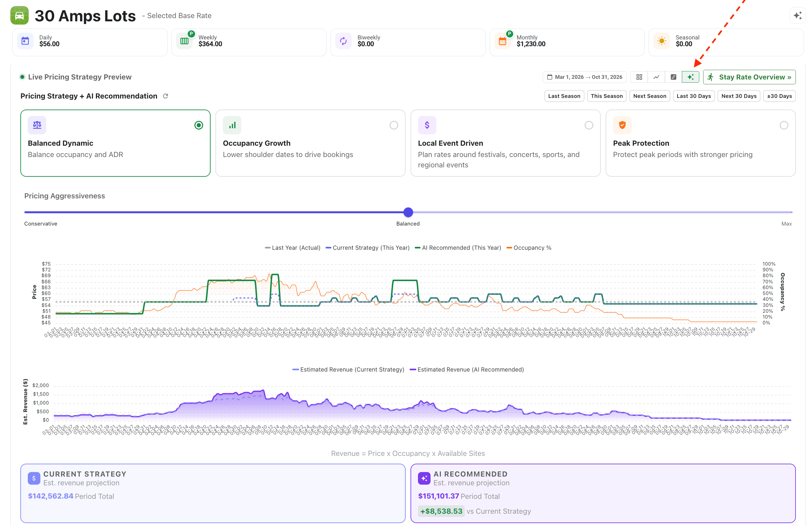Open the Local Event Driven strategy card

click(505, 143)
